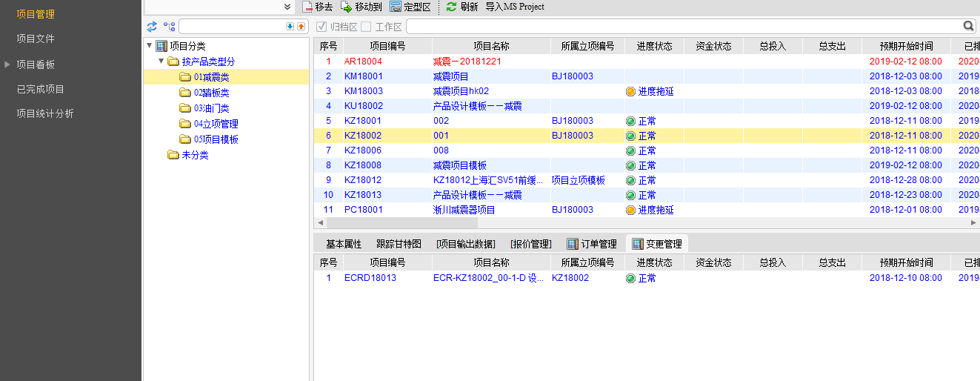Image resolution: width=980 pixels, height=381 pixels.
Task: Click 项目立项模板 cell of KZ18012
Action: point(579,180)
